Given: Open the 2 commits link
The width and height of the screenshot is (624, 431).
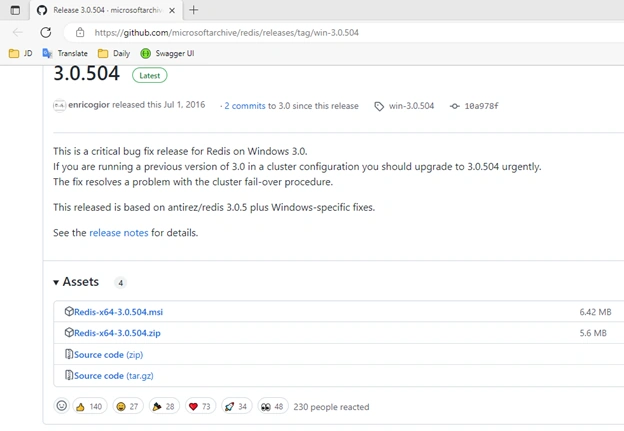Looking at the screenshot, I should pyautogui.click(x=245, y=106).
